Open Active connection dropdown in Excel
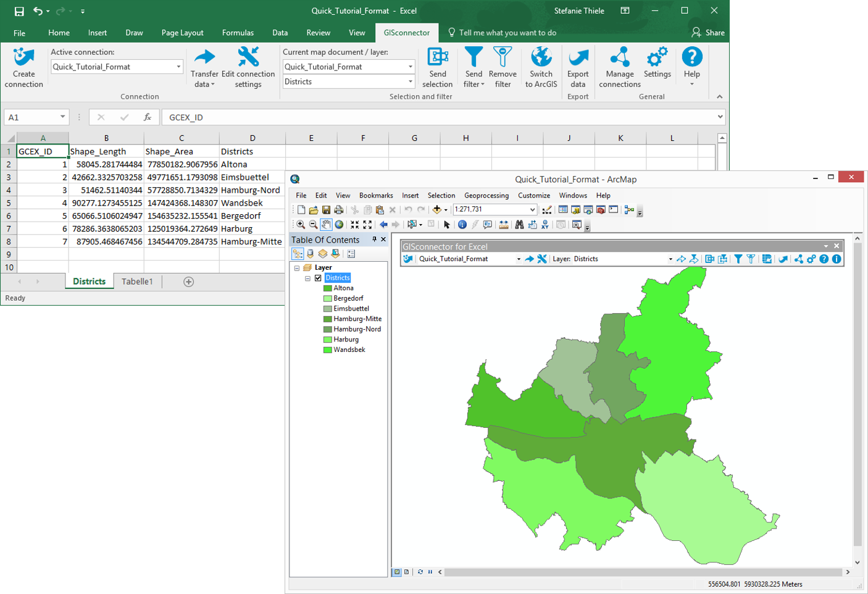Viewport: 868px width, 594px height. [x=178, y=67]
